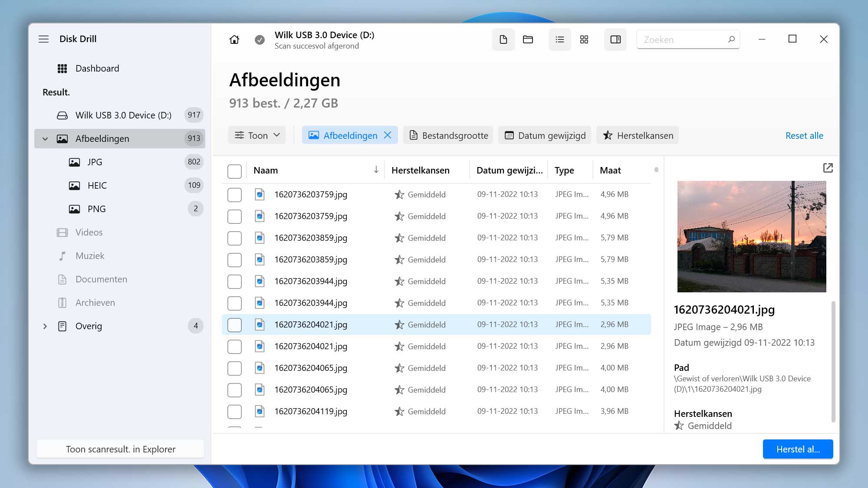Click the PNG image icon in sidebar

74,209
